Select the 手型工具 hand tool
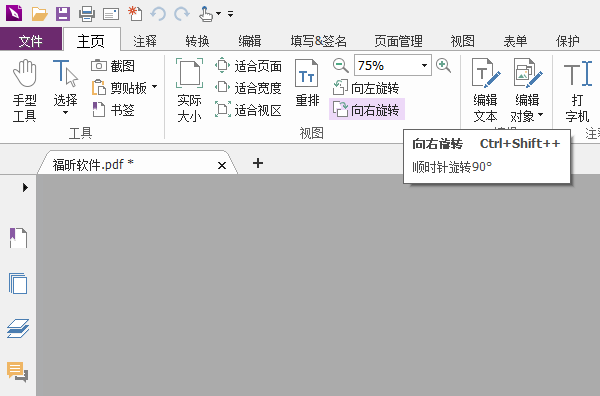The image size is (600, 396). click(24, 91)
